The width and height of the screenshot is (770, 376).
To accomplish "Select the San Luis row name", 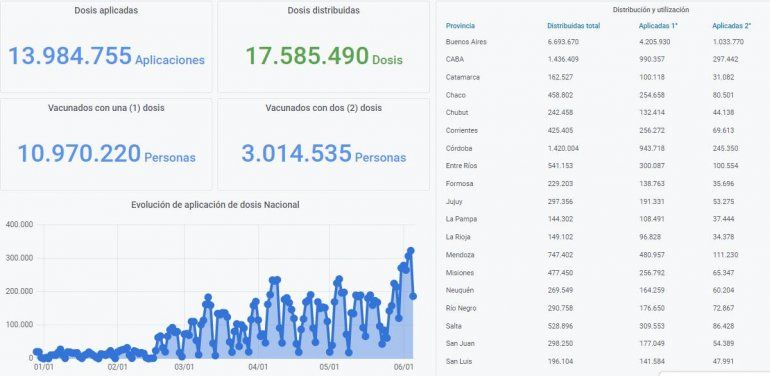I will pos(458,361).
